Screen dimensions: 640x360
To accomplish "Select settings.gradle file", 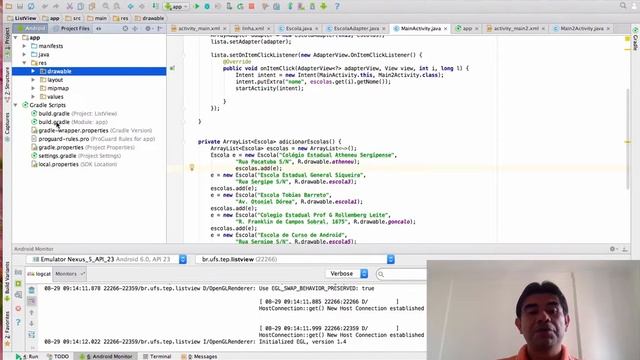I will (x=76, y=156).
